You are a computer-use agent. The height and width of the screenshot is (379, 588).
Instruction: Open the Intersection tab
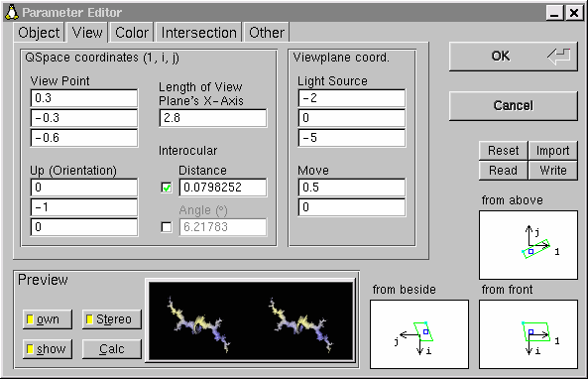[198, 33]
